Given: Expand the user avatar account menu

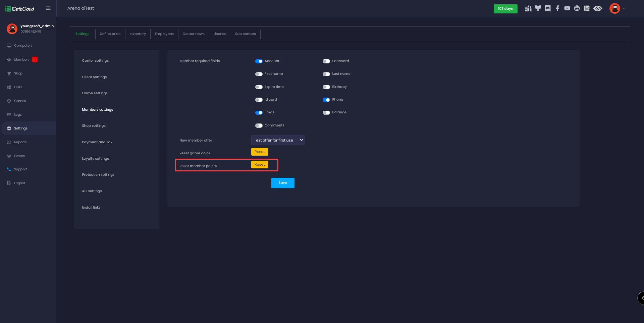Looking at the screenshot, I should [617, 8].
